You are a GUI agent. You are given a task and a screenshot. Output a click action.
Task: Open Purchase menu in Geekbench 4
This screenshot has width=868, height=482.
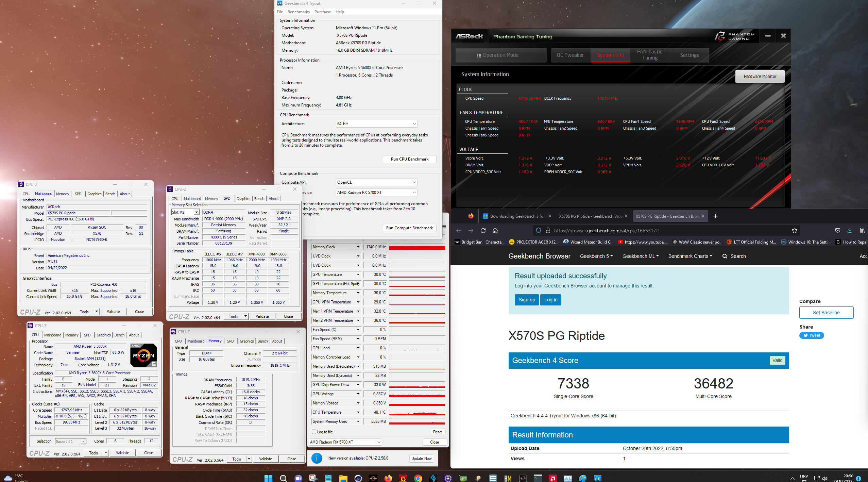pyautogui.click(x=323, y=12)
